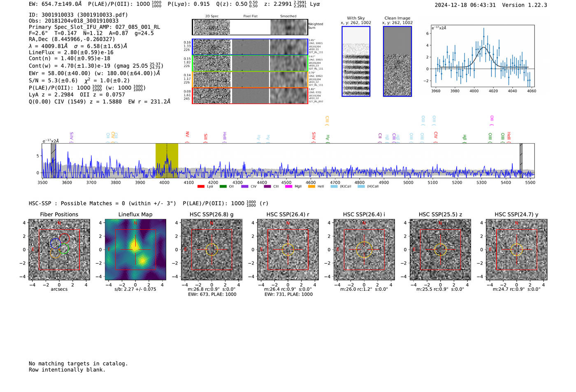Click the CIII legend swatch
Screen dimensions: 576x392
pos(267,186)
